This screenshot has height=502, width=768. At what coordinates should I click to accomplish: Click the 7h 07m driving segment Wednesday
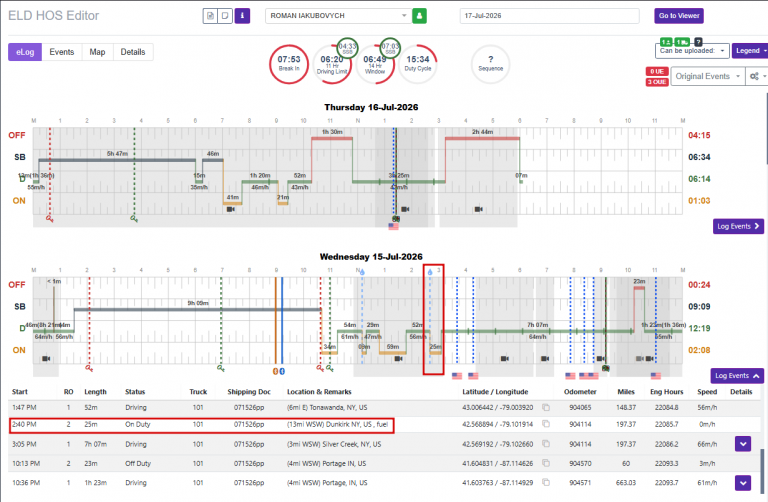537,332
